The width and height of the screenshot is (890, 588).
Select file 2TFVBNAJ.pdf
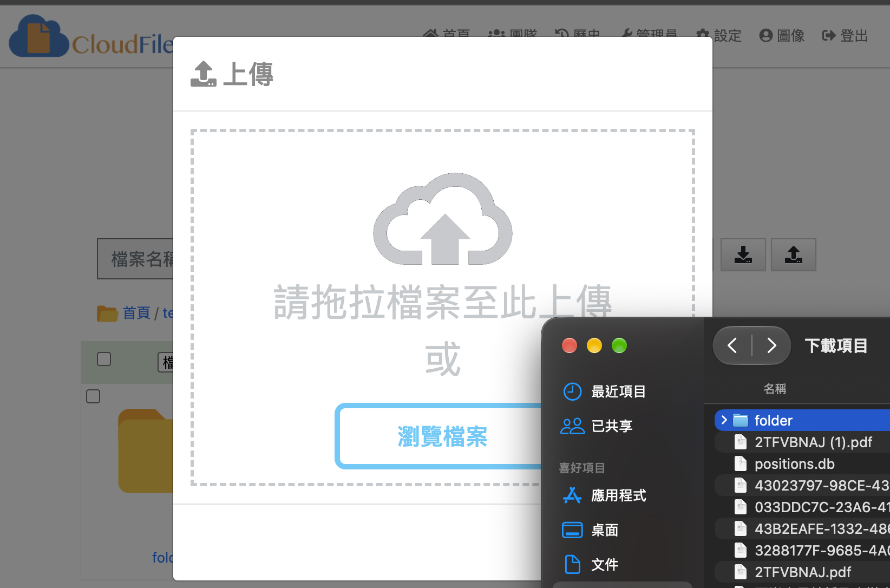pos(802,572)
